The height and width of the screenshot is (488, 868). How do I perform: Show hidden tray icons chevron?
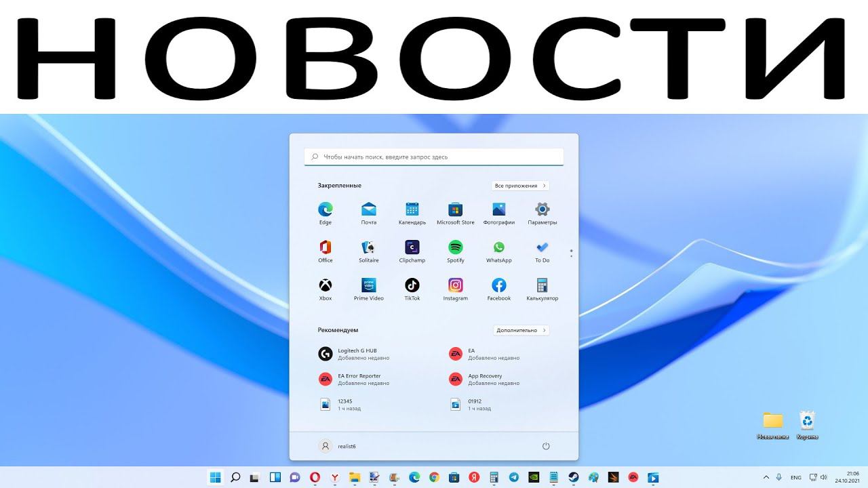pos(766,477)
